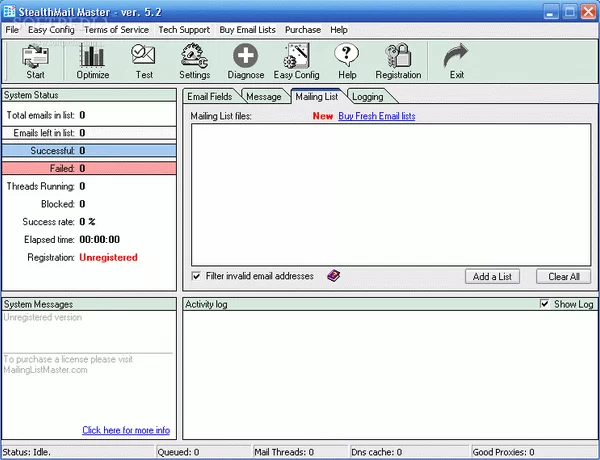Screen dimensions: 600x460
Task: Click the System Status panel header
Action: point(89,95)
